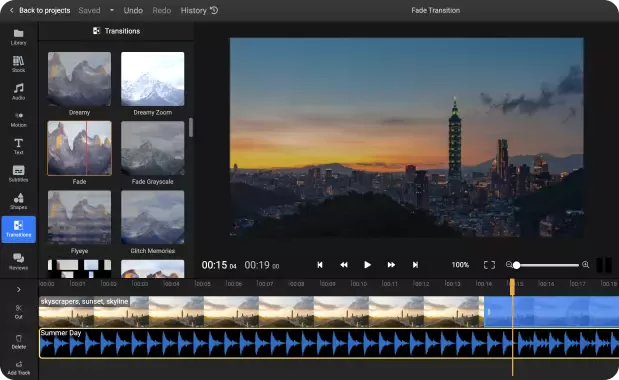This screenshot has width=619, height=380.
Task: Open the Reviews panel
Action: coord(19,262)
